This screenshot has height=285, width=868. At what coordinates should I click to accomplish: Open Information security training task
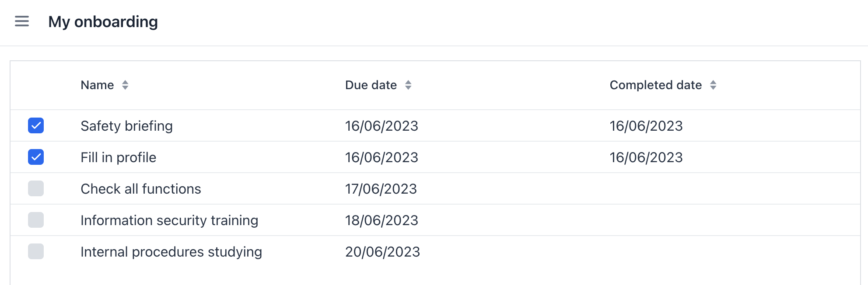pyautogui.click(x=169, y=220)
